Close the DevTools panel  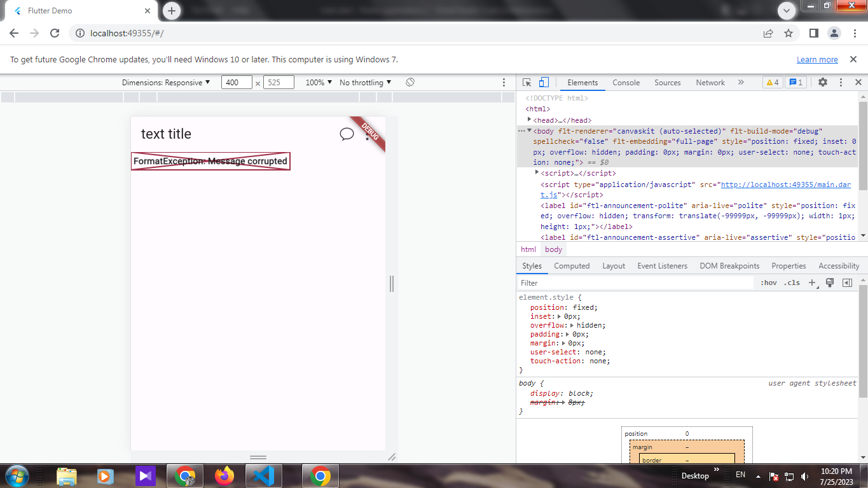tap(858, 83)
